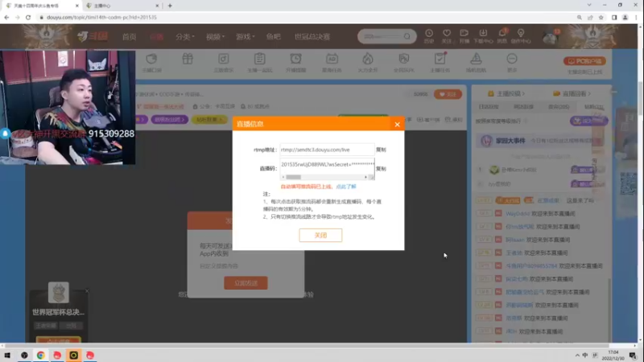The height and width of the screenshot is (362, 644).
Task: Open 首页 in the Douyu nav bar
Action: (x=129, y=36)
